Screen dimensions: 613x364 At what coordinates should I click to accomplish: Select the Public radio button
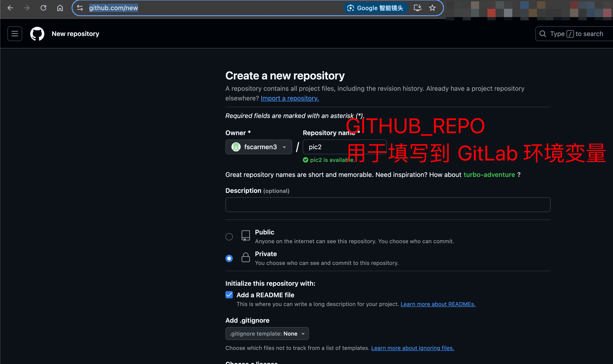click(229, 237)
